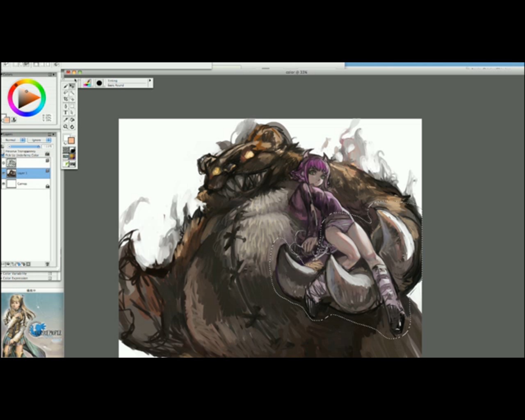525x420 pixels.
Task: Select the Magic Wand tool
Action: click(72, 93)
